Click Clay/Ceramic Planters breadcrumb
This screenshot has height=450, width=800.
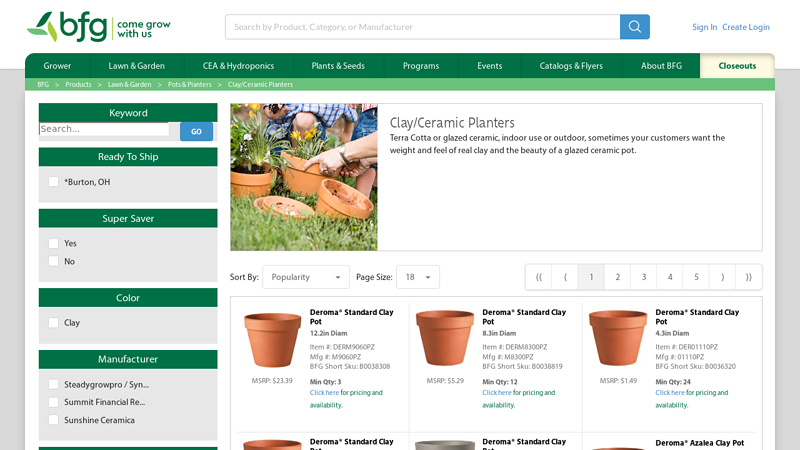(x=260, y=85)
